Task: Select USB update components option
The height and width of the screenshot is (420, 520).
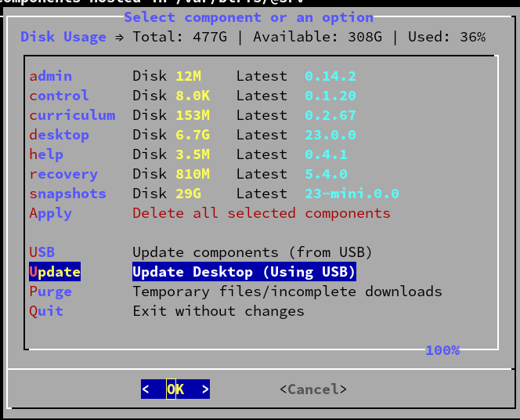Action: point(42,252)
